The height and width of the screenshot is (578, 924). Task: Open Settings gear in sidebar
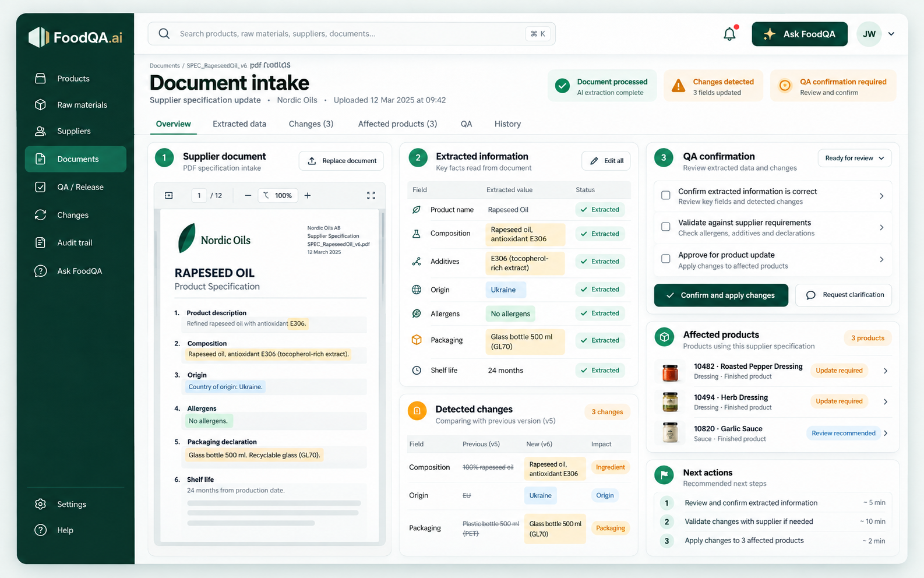[x=40, y=504]
